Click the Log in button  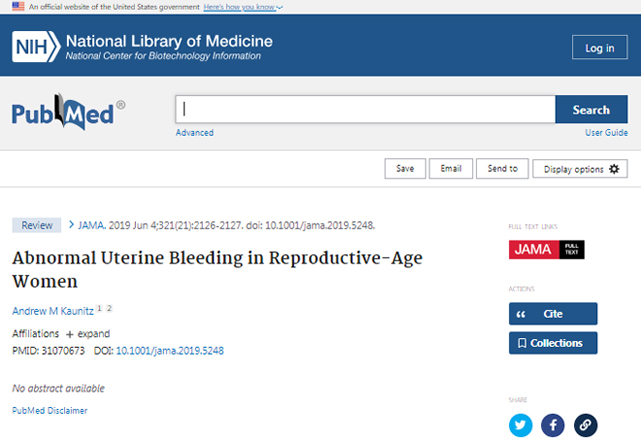click(x=600, y=47)
